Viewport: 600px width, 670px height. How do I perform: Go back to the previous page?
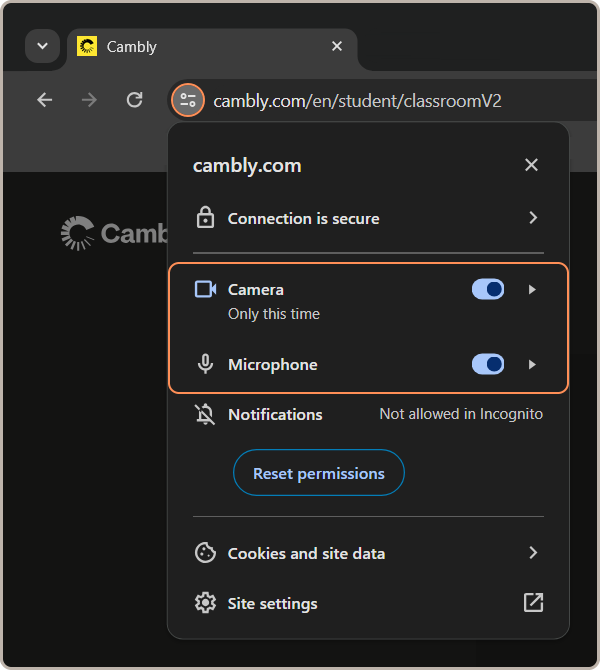(x=44, y=100)
